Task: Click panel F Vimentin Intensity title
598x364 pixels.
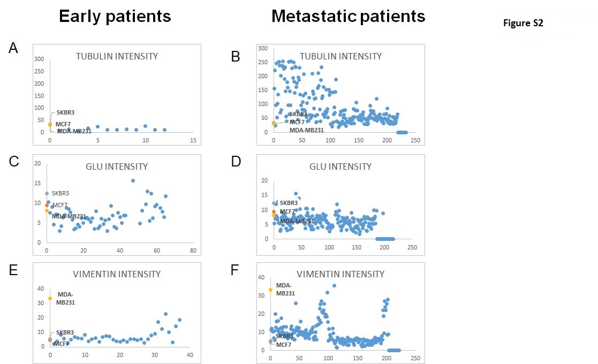Action: point(340,274)
